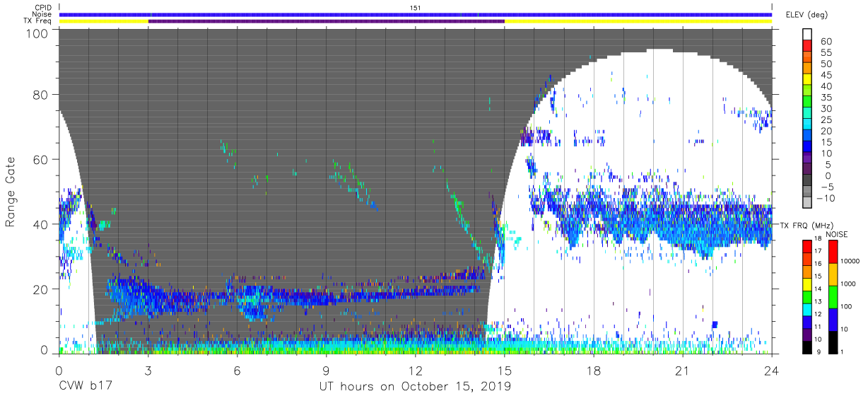Click the 10000 tick on the NOISE colorbar
This screenshot has width=868, height=401.
coord(850,261)
